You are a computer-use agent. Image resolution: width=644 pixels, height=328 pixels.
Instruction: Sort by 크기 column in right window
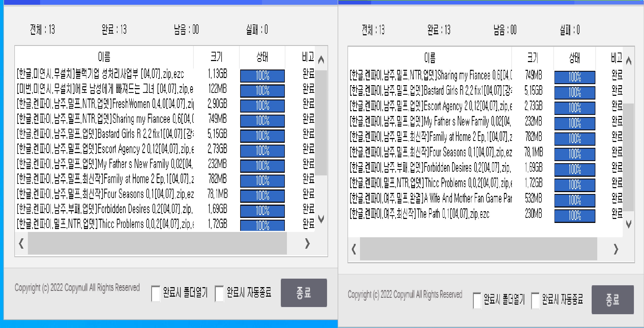pos(532,58)
